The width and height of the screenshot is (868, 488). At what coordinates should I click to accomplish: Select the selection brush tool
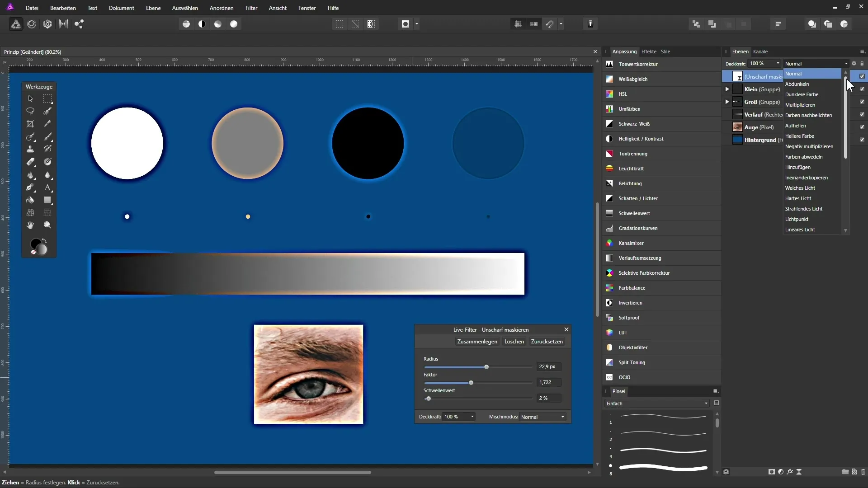(x=47, y=111)
